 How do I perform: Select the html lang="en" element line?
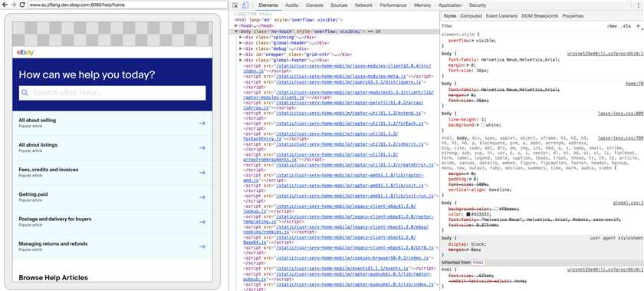pyautogui.click(x=289, y=20)
